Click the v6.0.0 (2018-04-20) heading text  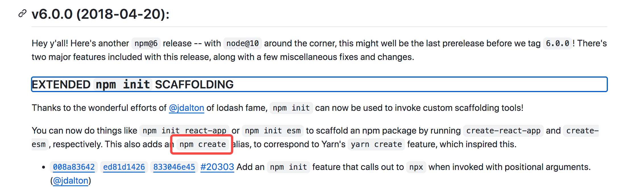click(101, 14)
